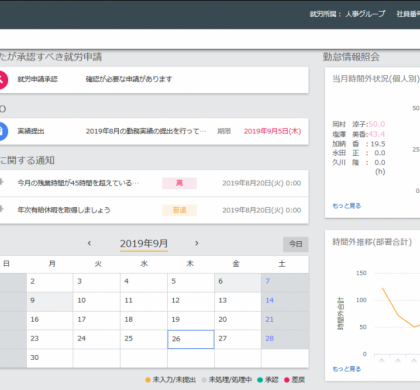The width and height of the screenshot is (420, 390).
Task: Open notification 年次有給休暇を取得しましょう
Action: click(x=64, y=210)
